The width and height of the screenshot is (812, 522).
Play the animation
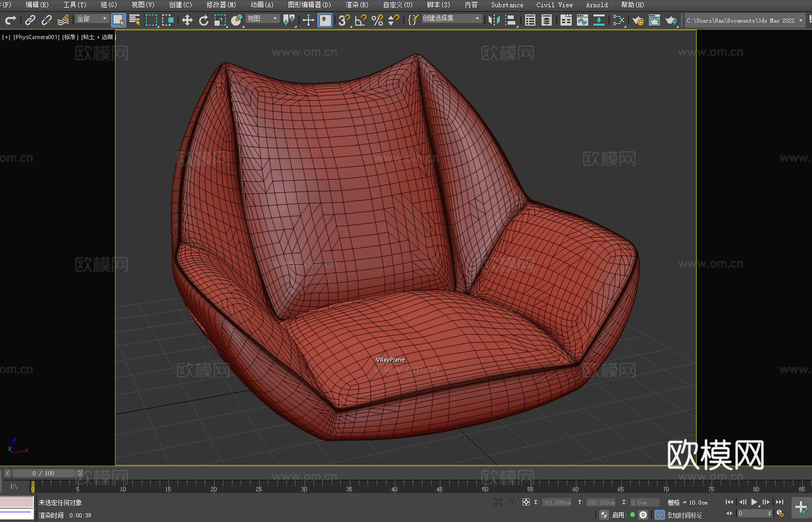click(754, 502)
